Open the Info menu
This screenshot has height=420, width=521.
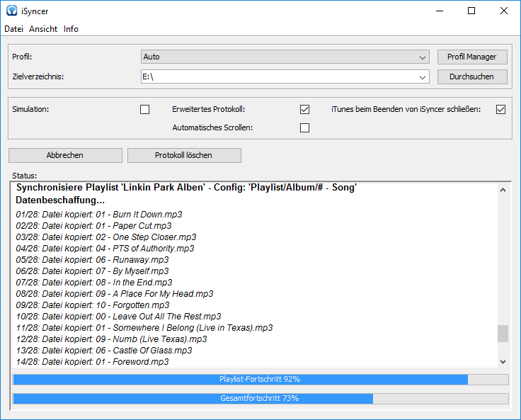coord(71,29)
